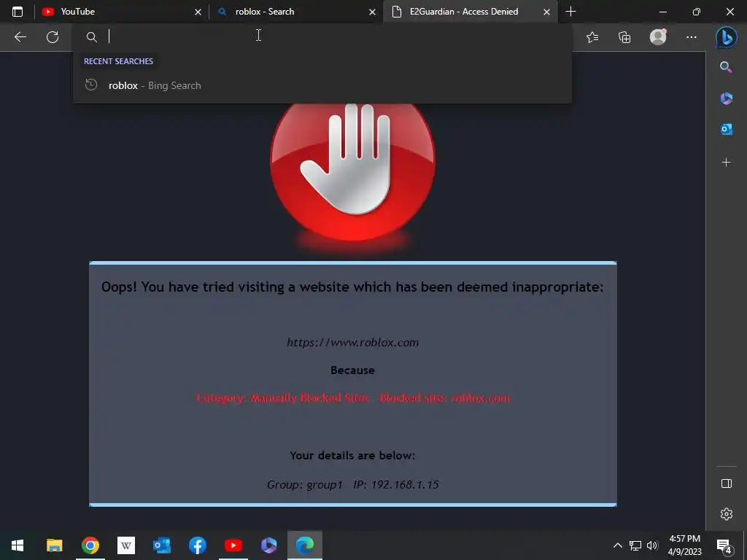Switch to the roblox - Search tab
This screenshot has height=560, width=747.
295,12
